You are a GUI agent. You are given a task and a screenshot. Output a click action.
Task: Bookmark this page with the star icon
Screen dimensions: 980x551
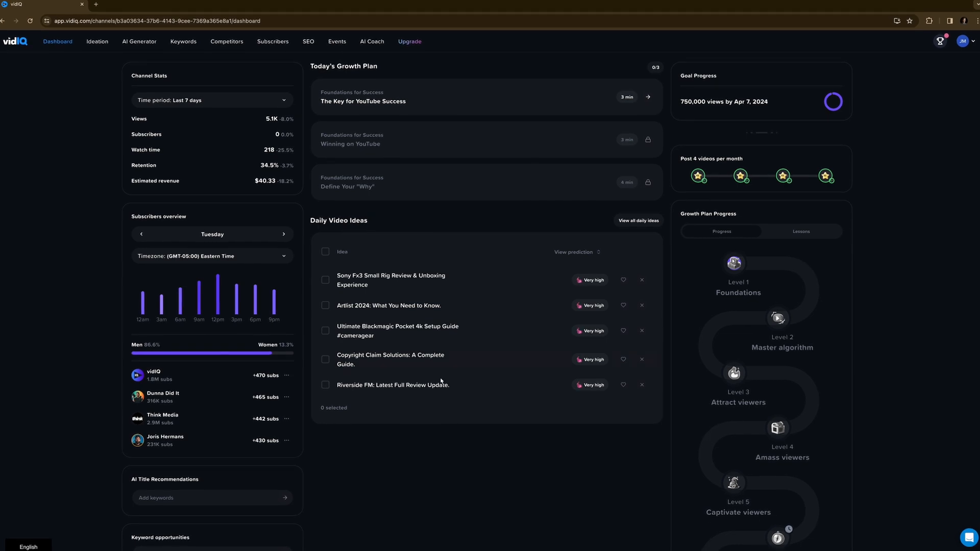point(910,21)
